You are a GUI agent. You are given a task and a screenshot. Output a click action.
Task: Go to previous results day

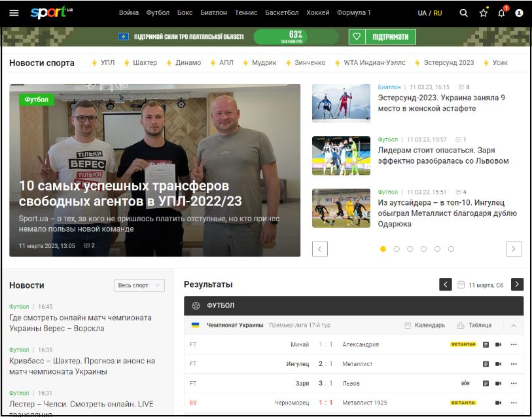pos(446,285)
